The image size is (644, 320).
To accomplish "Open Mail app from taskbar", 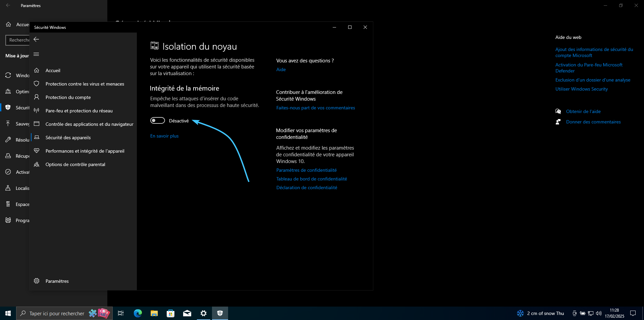I will (187, 313).
